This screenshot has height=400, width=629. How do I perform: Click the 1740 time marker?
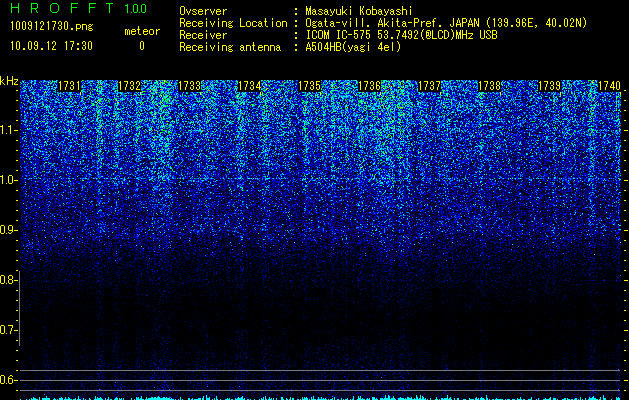click(609, 86)
